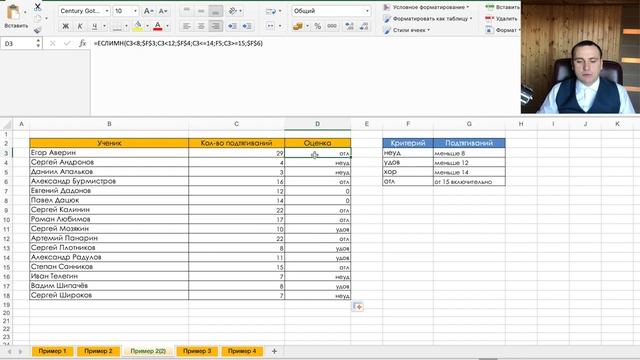Screen dimensions: 640x360
Task: Click the Name Box showing D3
Action: [x=18, y=43]
